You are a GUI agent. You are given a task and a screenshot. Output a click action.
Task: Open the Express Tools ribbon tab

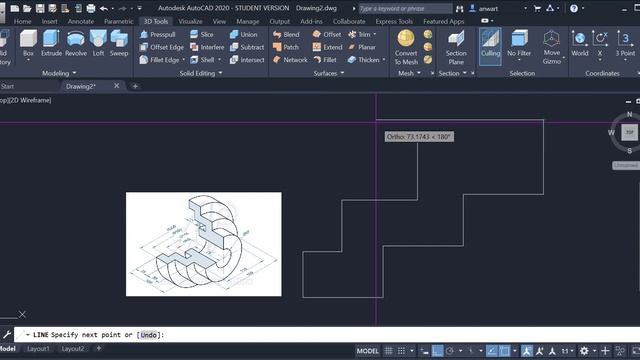point(394,21)
